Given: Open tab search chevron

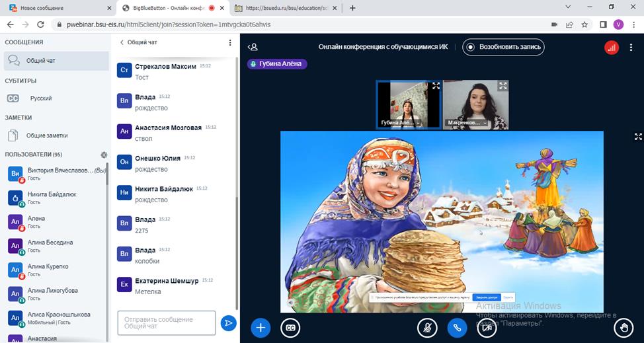Looking at the screenshot, I should pyautogui.click(x=569, y=7).
